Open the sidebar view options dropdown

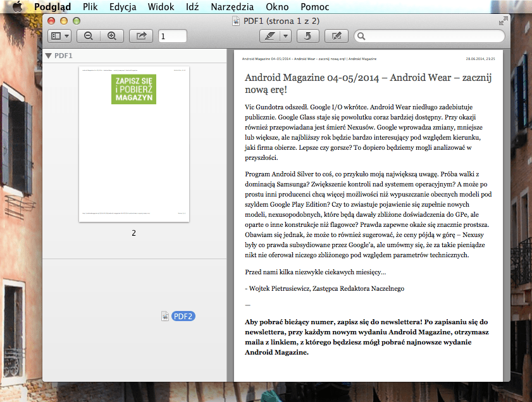(x=59, y=36)
